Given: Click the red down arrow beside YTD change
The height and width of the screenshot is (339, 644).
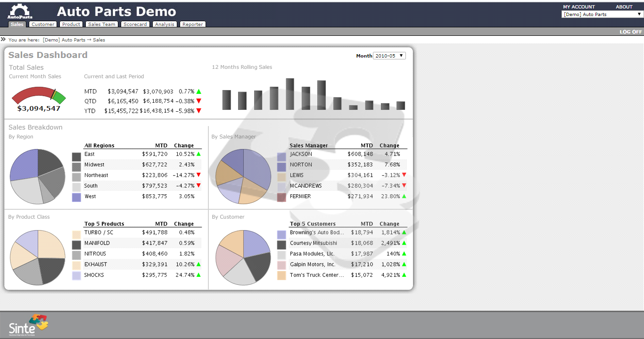Looking at the screenshot, I should [x=199, y=111].
